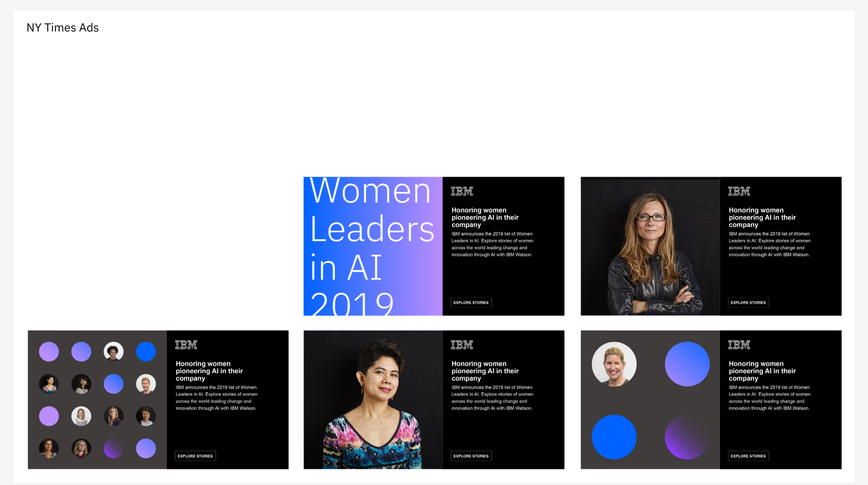
Task: Click the NY Times Ads board title
Action: coord(62,28)
